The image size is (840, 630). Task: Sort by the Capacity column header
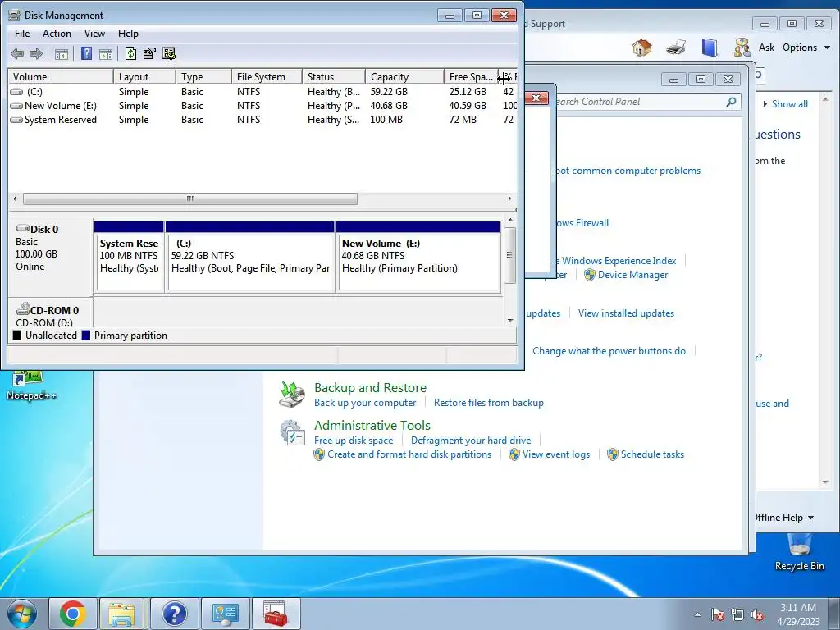404,77
